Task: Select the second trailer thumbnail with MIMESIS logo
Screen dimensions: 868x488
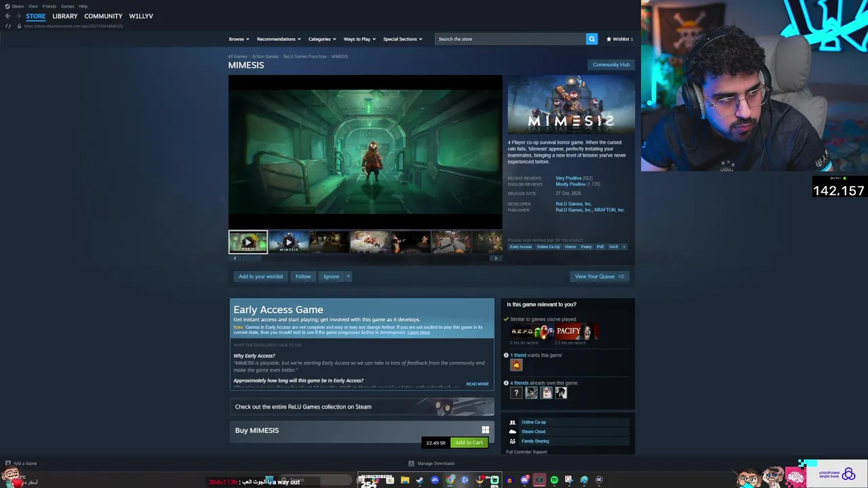Action: 289,242
